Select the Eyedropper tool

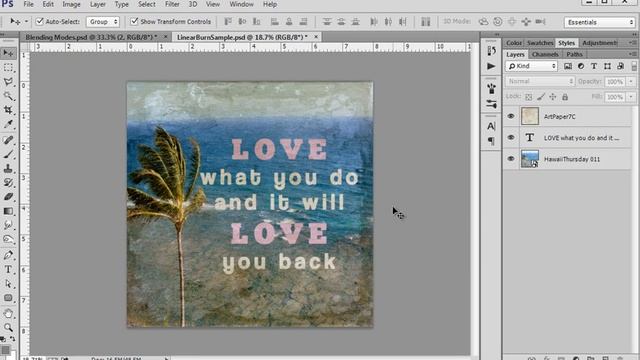pyautogui.click(x=8, y=124)
